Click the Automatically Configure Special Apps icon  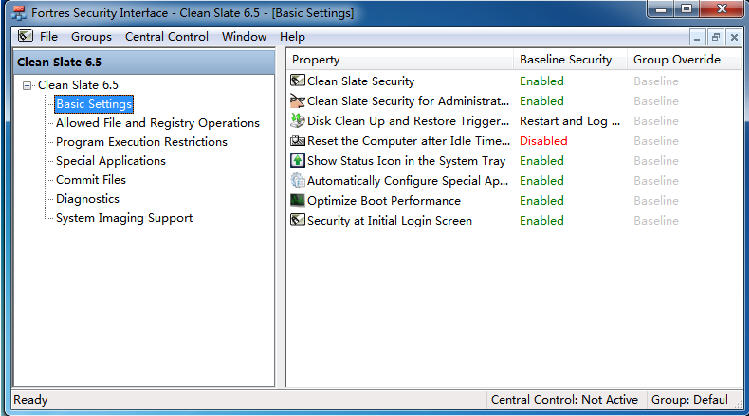[297, 181]
